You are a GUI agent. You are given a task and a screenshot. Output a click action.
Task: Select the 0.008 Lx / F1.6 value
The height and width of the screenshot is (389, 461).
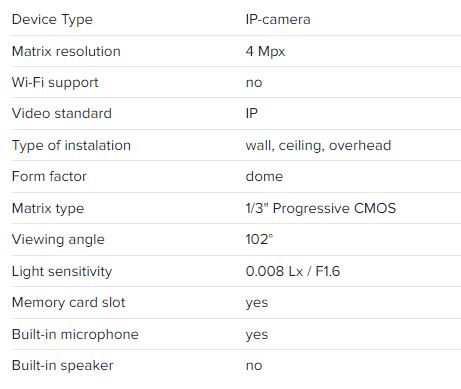[x=293, y=271]
